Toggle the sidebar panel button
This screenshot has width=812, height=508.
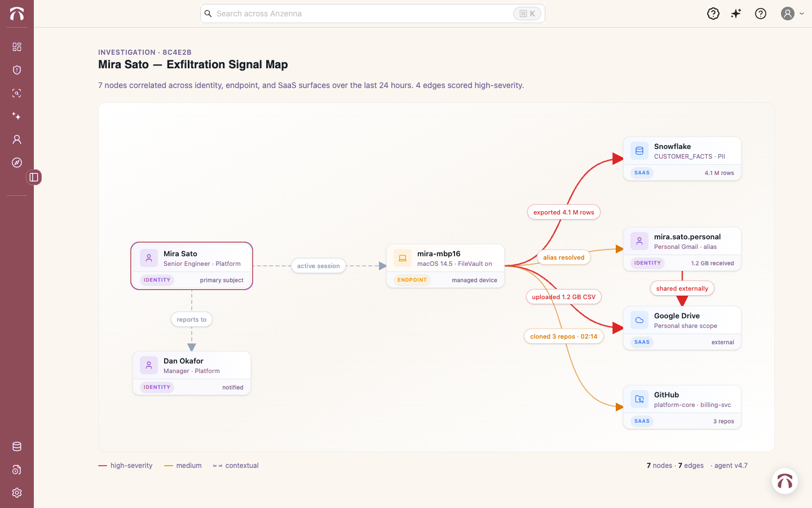click(x=34, y=177)
